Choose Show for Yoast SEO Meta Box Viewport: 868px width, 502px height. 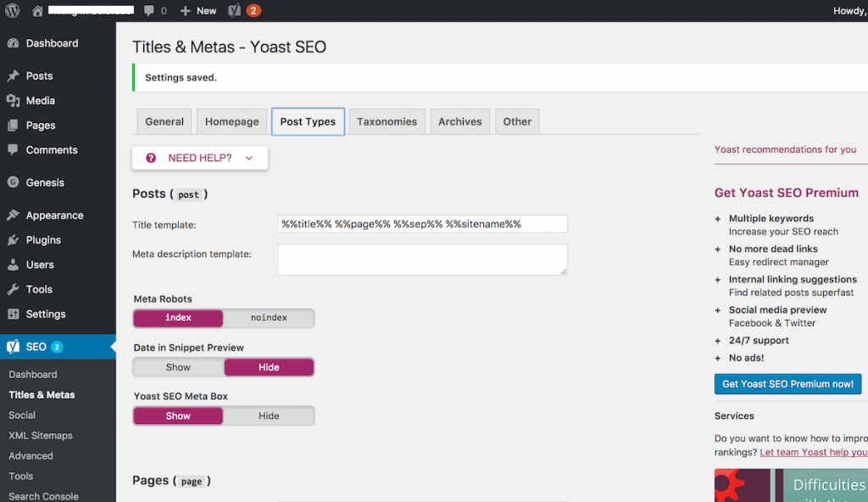[x=178, y=416]
